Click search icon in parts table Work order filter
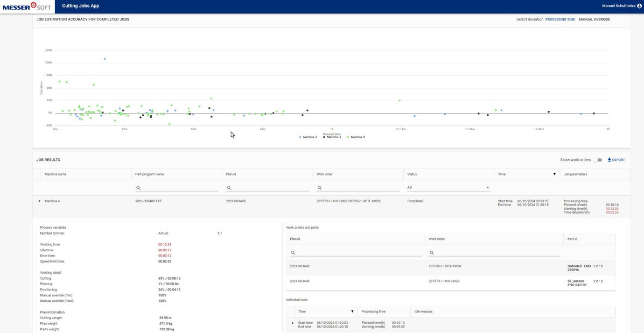 (432, 252)
